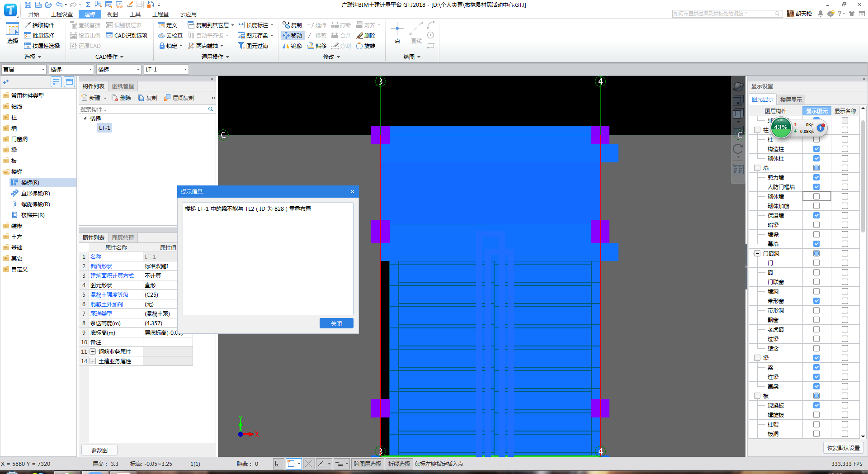This screenshot has height=474, width=868.
Task: Collapse the 板 layer group
Action: (x=757, y=396)
